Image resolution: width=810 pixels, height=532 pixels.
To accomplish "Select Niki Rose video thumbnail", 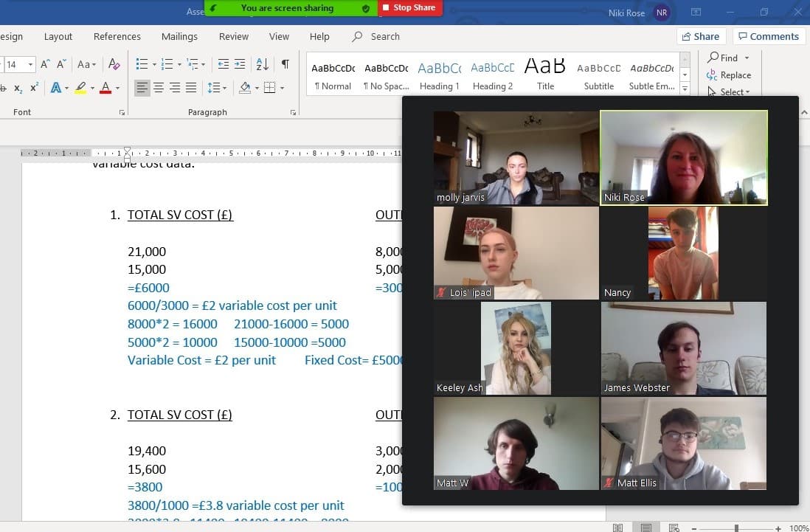I will click(x=683, y=158).
